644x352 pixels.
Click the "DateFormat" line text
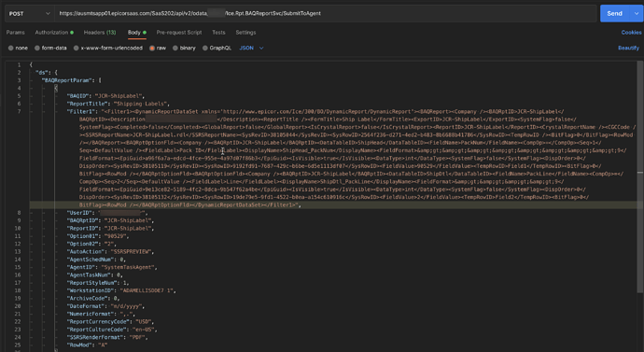(105, 306)
